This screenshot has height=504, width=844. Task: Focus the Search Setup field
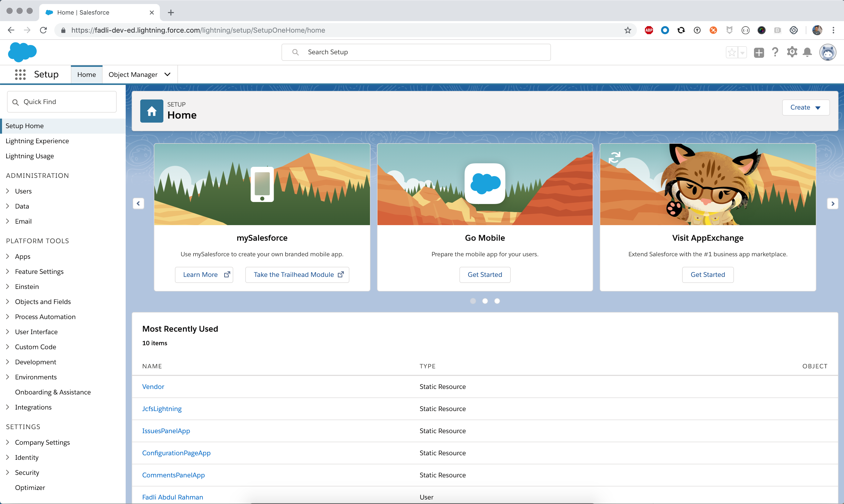point(416,52)
